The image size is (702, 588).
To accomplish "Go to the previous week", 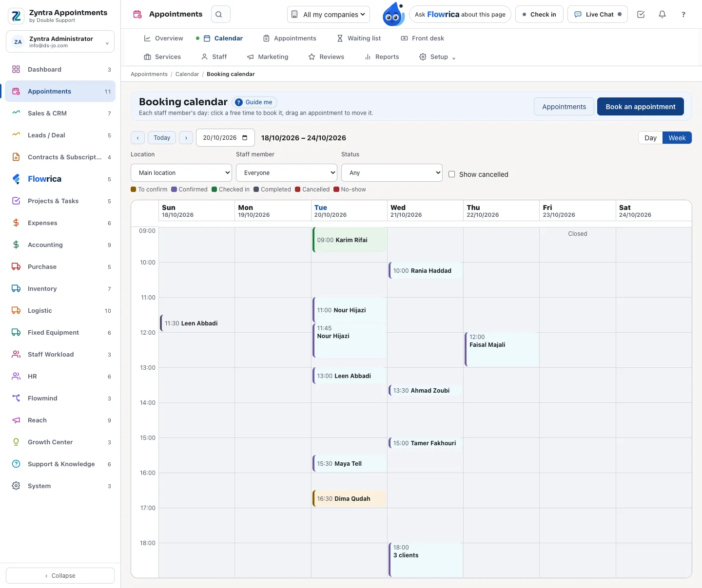I will click(x=138, y=138).
